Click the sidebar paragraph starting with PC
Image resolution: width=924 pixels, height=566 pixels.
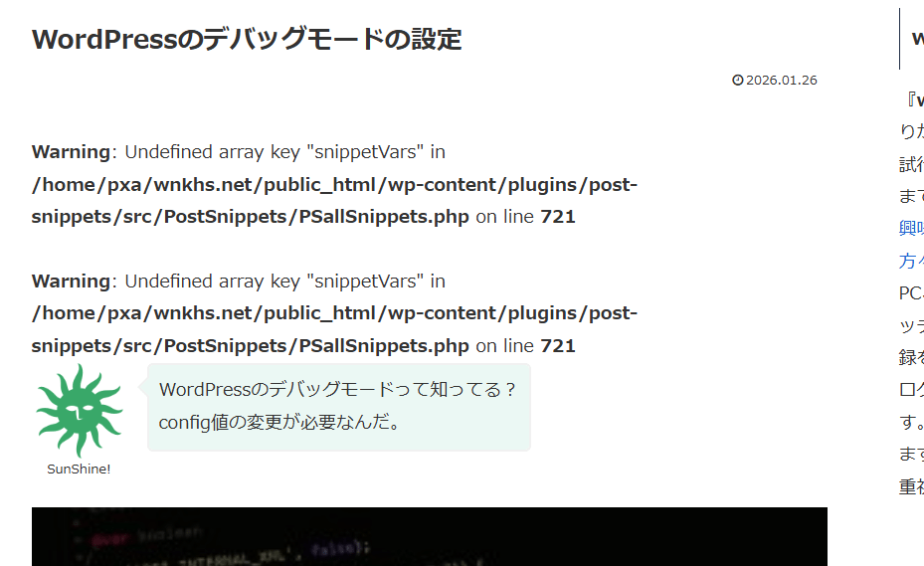point(910,293)
